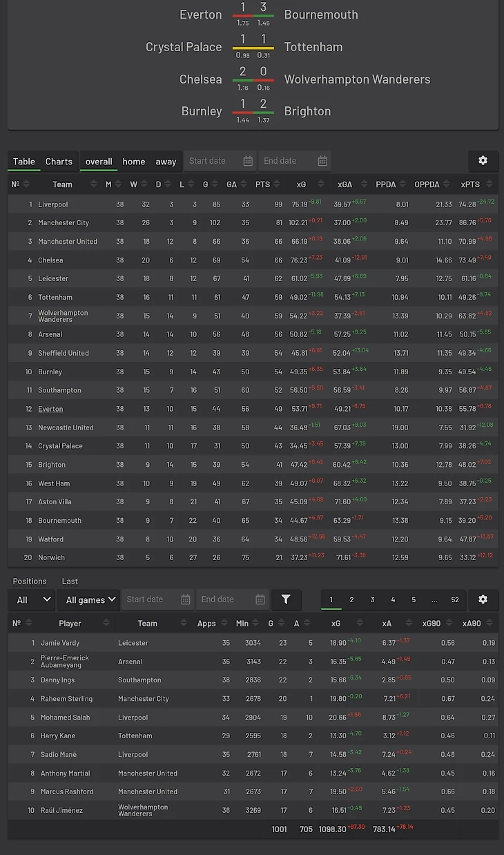Sort league table by PTS column arrows
The width and height of the screenshot is (504, 855).
[277, 184]
